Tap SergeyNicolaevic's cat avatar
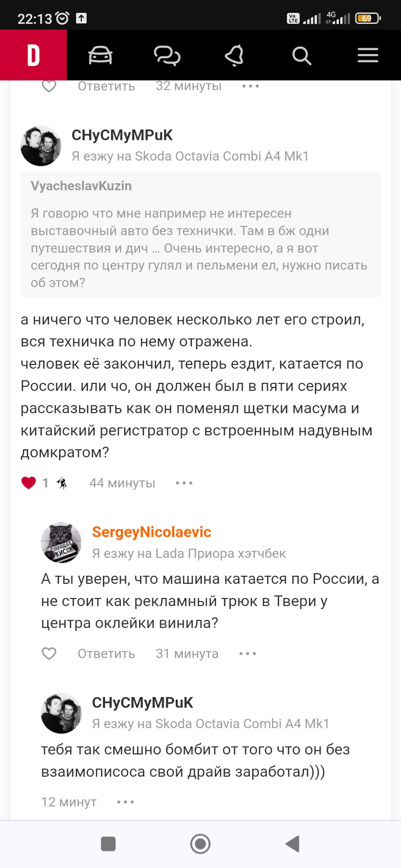The width and height of the screenshot is (401, 868). click(61, 542)
